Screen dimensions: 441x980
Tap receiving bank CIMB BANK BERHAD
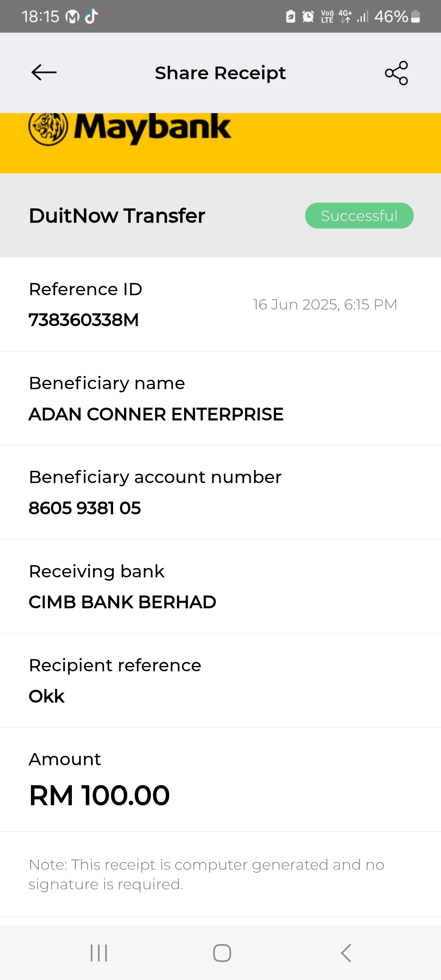[122, 602]
